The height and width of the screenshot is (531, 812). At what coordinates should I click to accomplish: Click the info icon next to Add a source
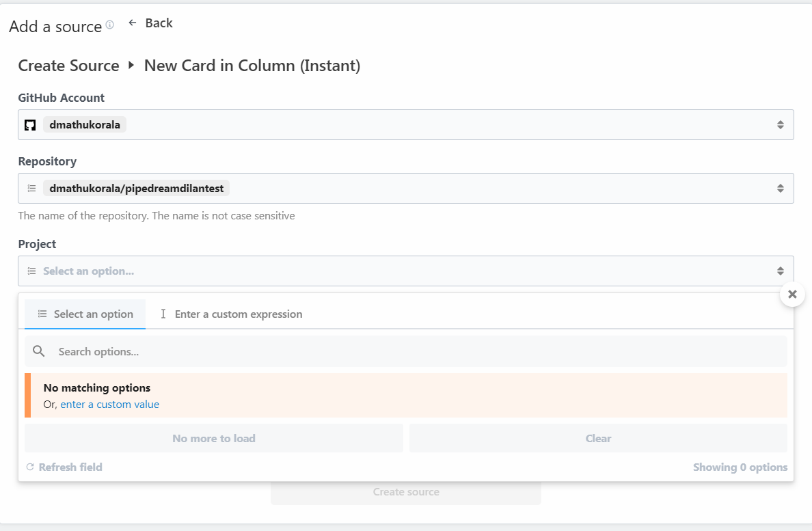(110, 25)
